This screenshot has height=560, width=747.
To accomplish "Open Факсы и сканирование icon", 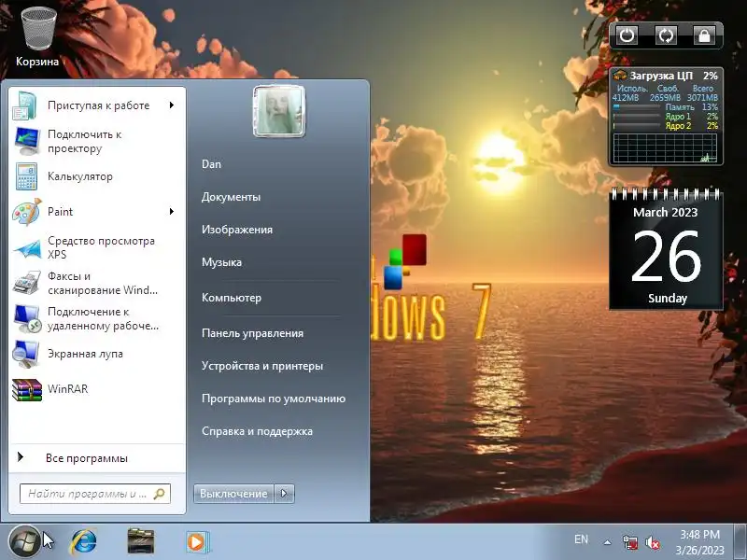I will 27,283.
